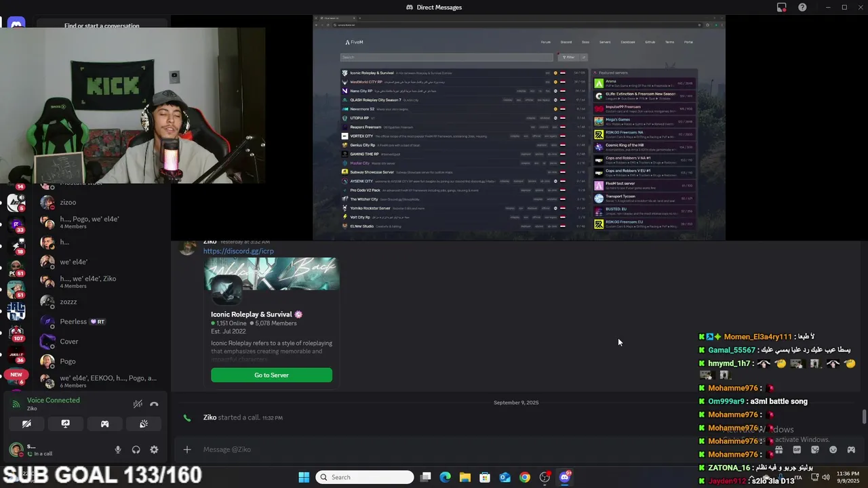Open the server icon with 18 badge
Screen dimensions: 868x488
tap(16, 245)
